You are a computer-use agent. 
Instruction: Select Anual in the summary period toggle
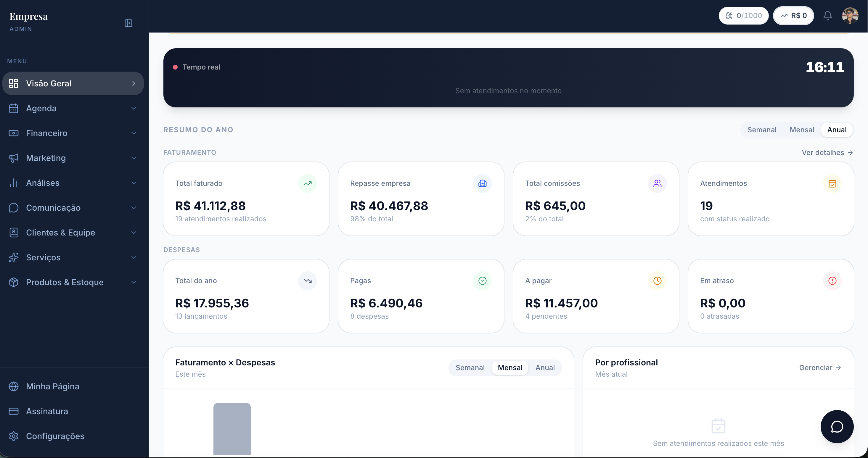(837, 130)
